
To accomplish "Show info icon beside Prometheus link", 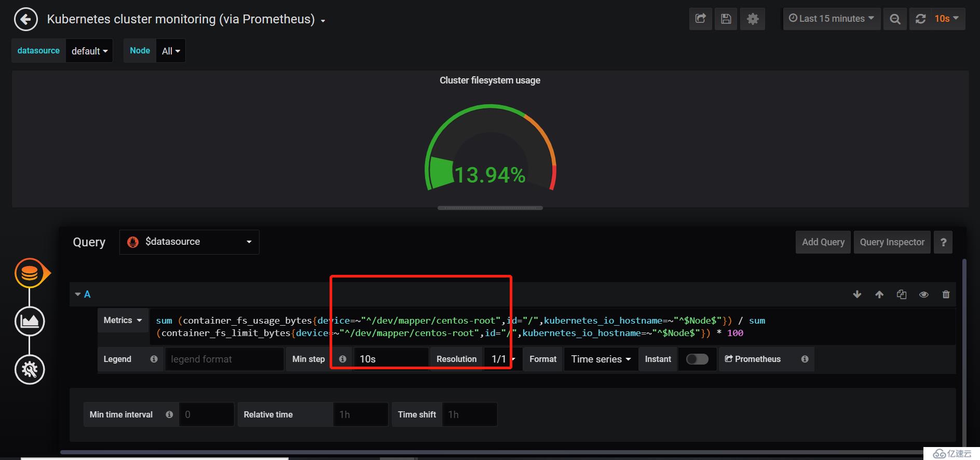I will (805, 359).
